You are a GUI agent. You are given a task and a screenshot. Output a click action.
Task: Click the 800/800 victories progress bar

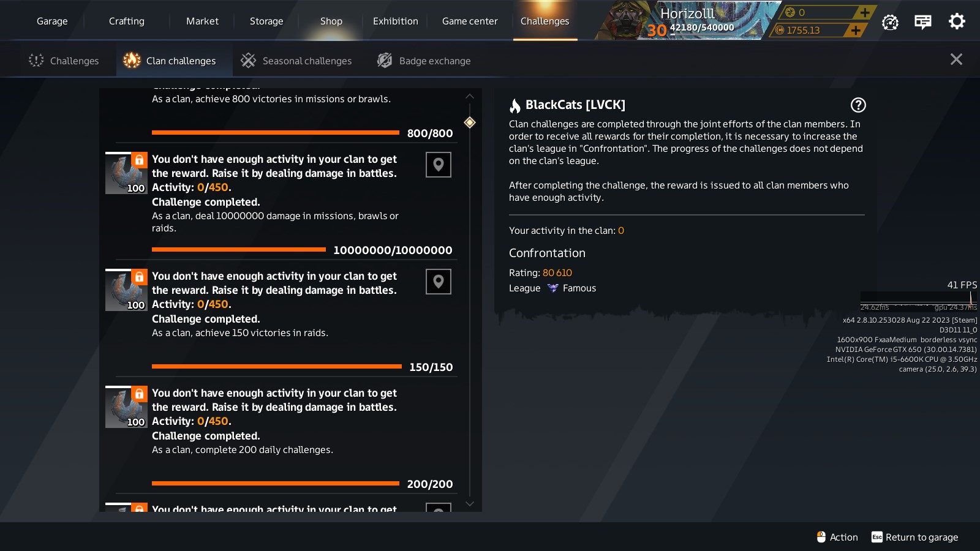click(276, 132)
